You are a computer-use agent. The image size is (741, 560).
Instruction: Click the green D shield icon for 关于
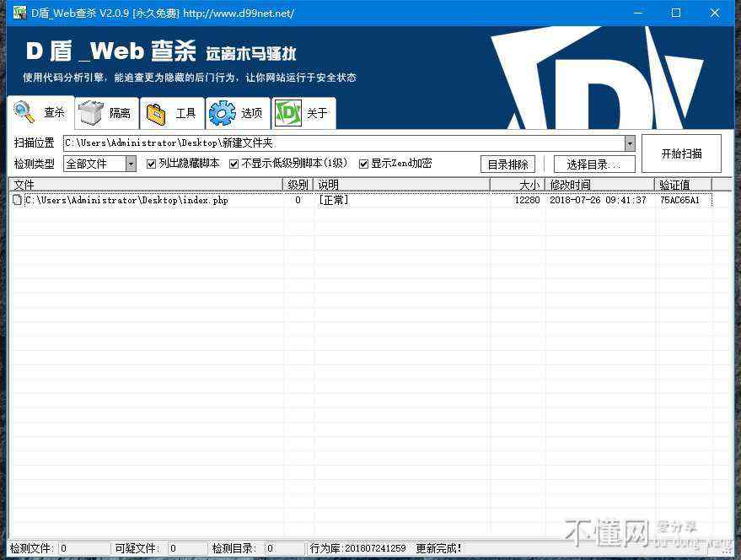pos(287,113)
